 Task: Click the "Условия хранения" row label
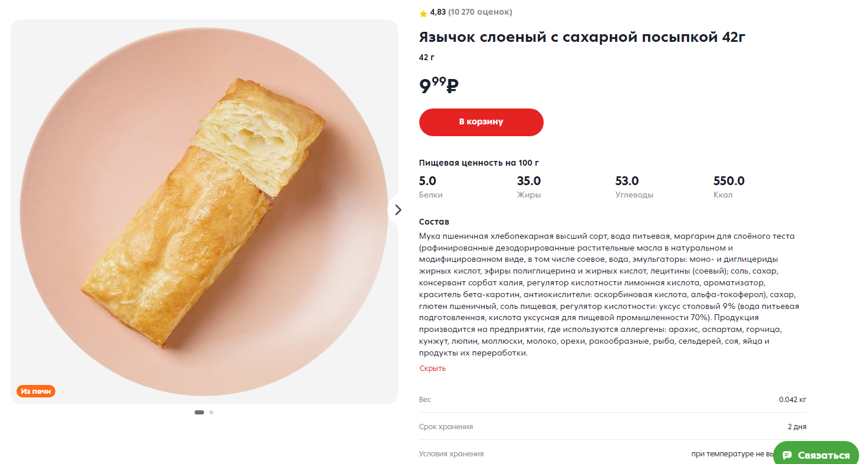coord(451,454)
